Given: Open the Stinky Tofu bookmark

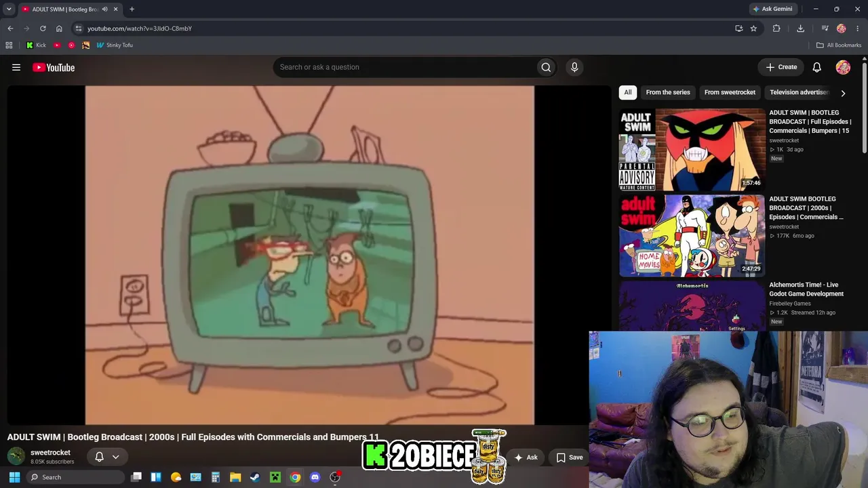Looking at the screenshot, I should click(x=114, y=45).
